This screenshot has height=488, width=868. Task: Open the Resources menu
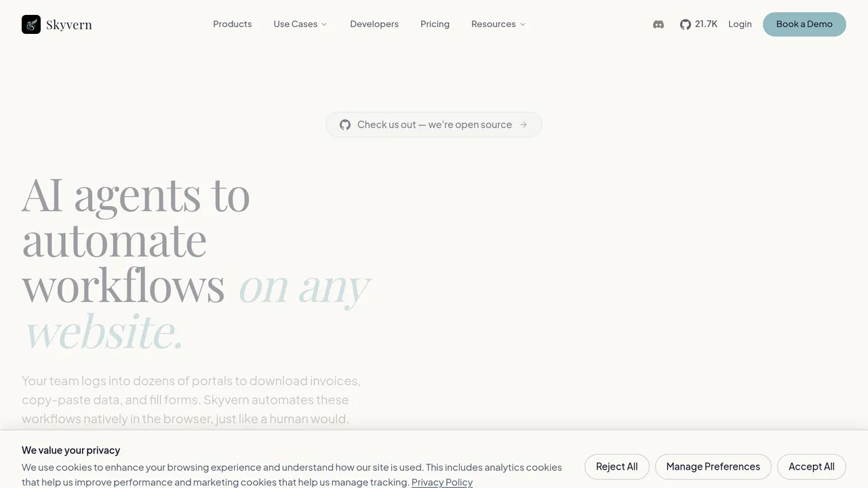tap(498, 24)
